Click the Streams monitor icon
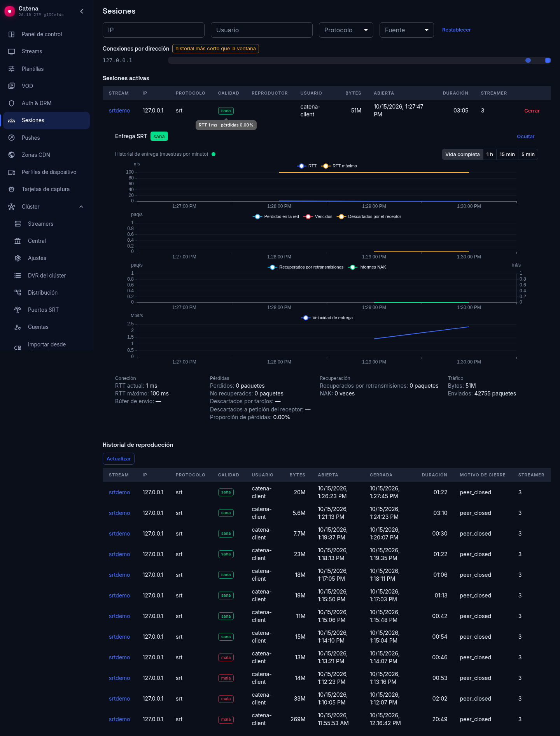 12,51
